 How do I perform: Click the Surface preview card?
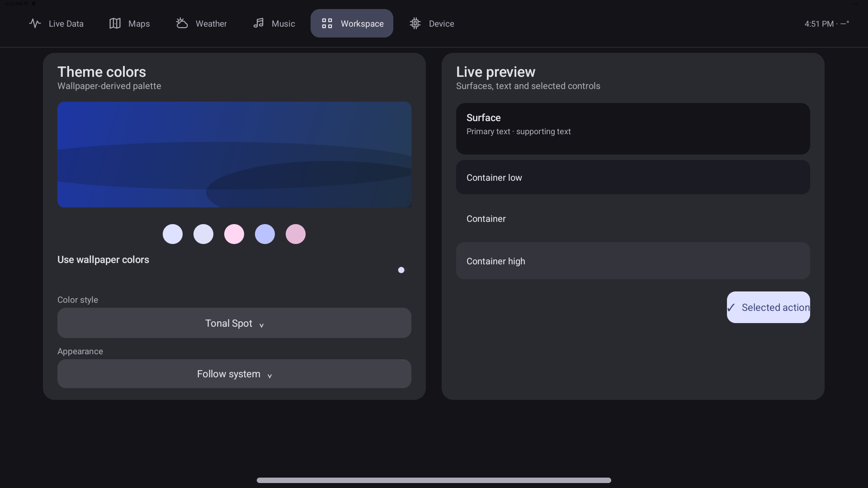click(633, 129)
